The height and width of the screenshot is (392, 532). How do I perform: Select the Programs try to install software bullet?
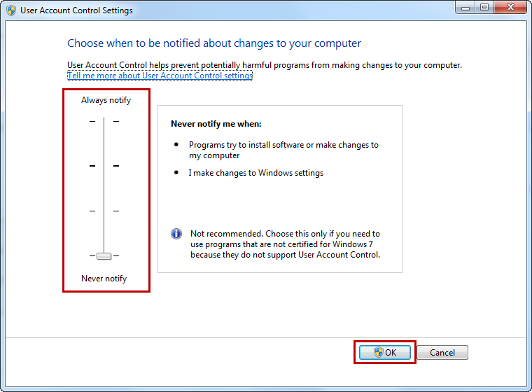pyautogui.click(x=283, y=150)
